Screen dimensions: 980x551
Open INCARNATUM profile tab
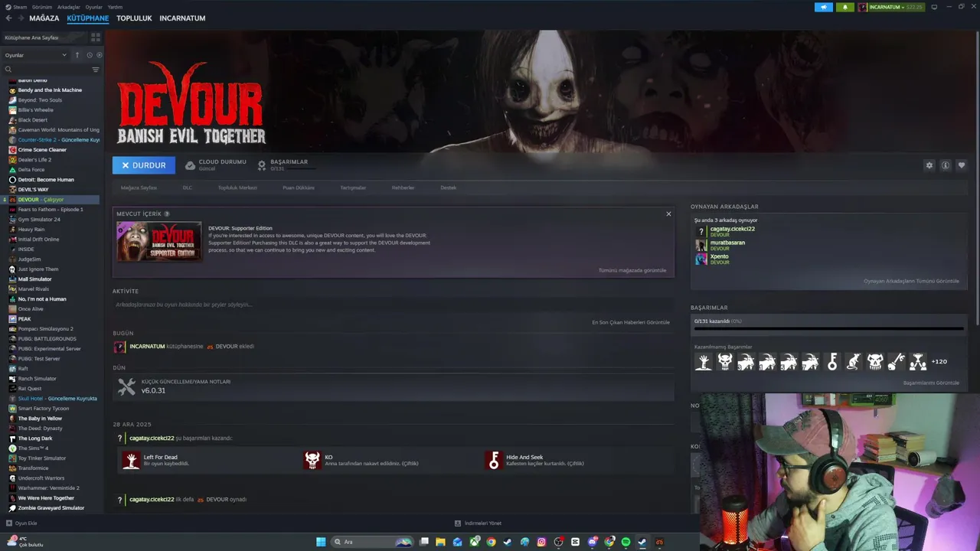[182, 18]
